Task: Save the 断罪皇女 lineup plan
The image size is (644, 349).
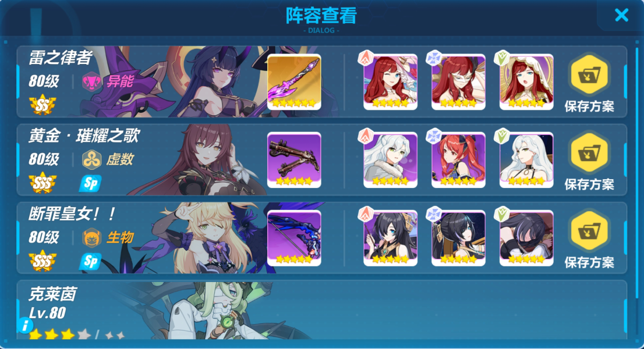Action: (x=589, y=238)
